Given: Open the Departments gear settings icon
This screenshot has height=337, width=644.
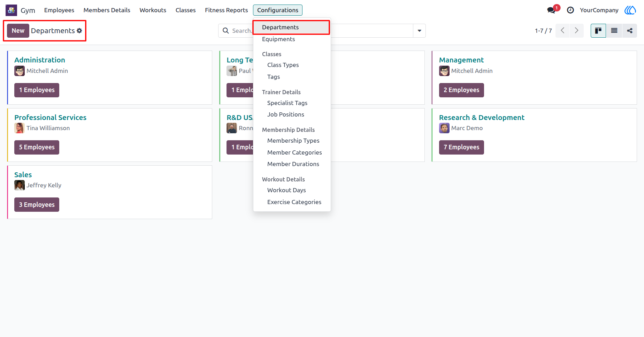Looking at the screenshot, I should coord(79,31).
